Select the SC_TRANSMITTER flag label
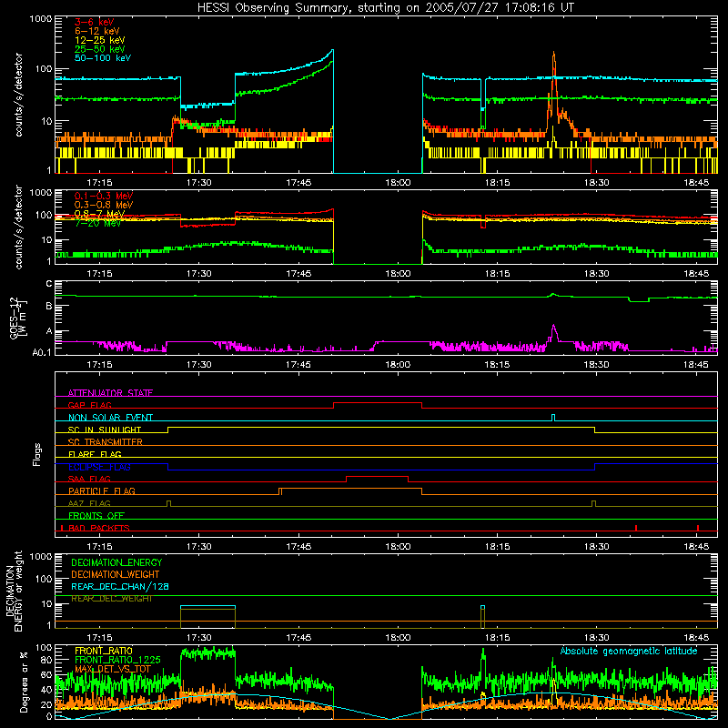 [x=106, y=441]
